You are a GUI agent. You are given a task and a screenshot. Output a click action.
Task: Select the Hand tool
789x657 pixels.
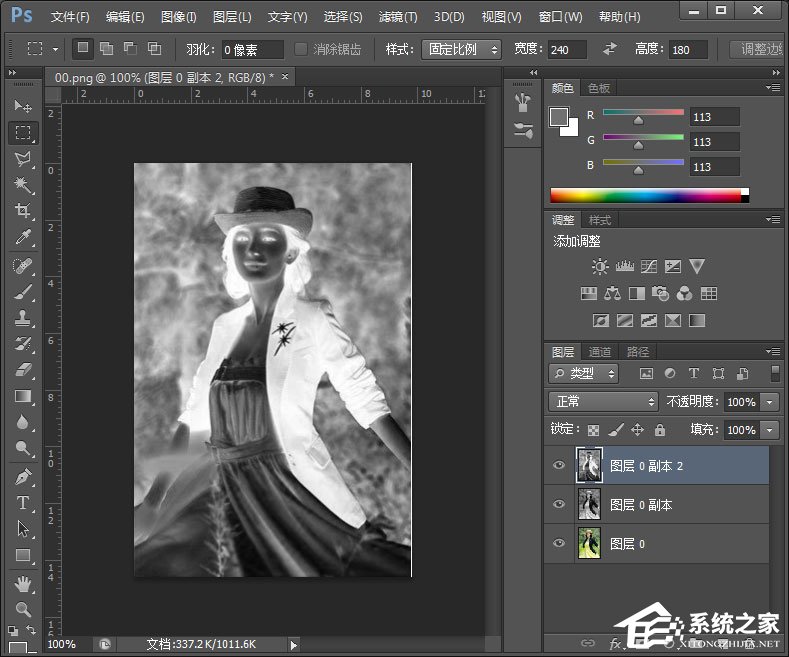pos(23,582)
